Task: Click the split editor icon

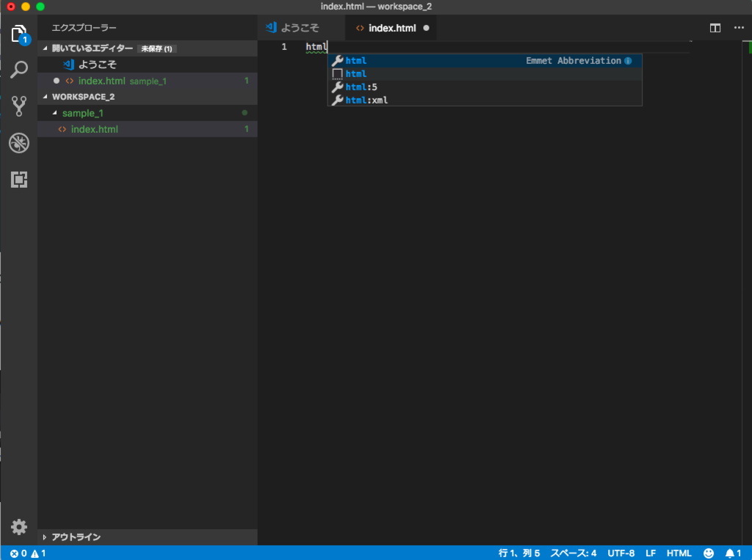Action: coord(715,29)
